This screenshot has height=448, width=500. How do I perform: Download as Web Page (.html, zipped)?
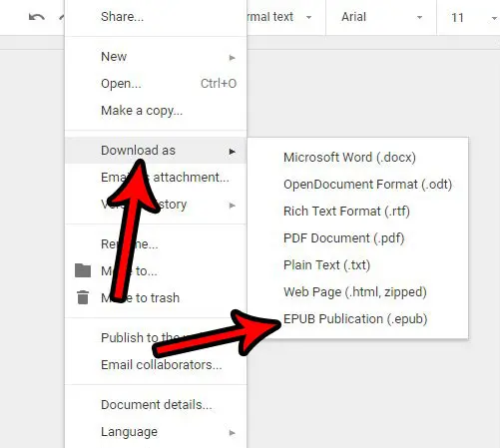tap(357, 291)
